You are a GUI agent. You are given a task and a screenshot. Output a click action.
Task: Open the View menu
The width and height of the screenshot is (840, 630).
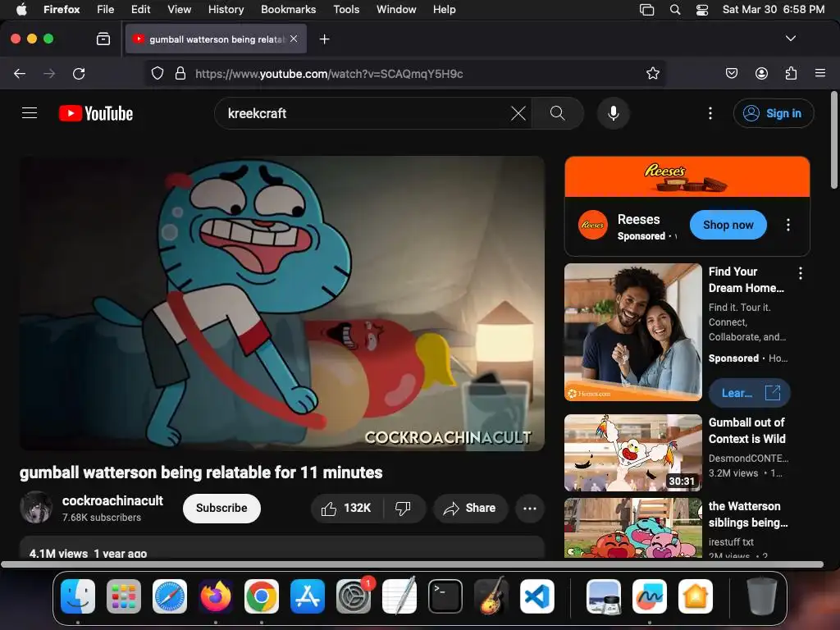[179, 9]
